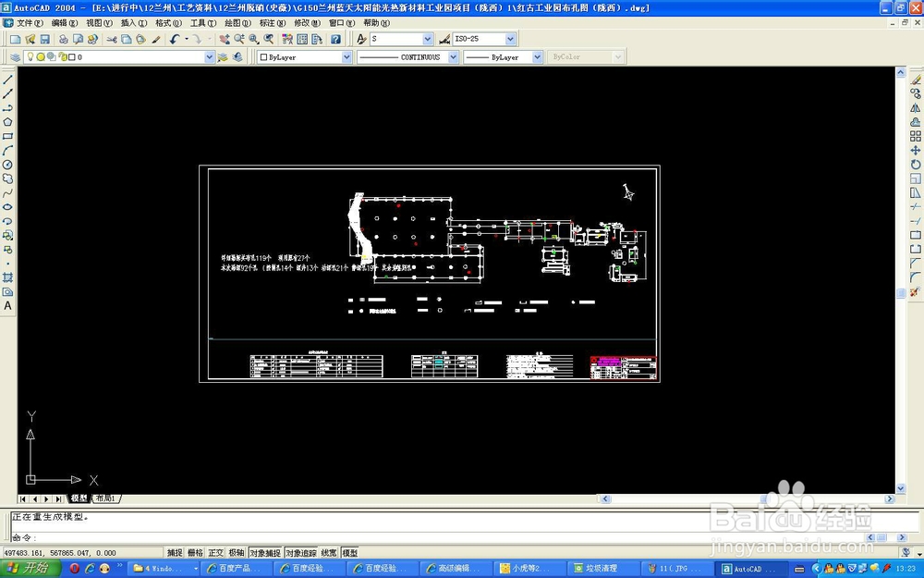Viewport: 924px width, 578px height.
Task: Select the Rectangle draw tool
Action: pyautogui.click(x=7, y=136)
